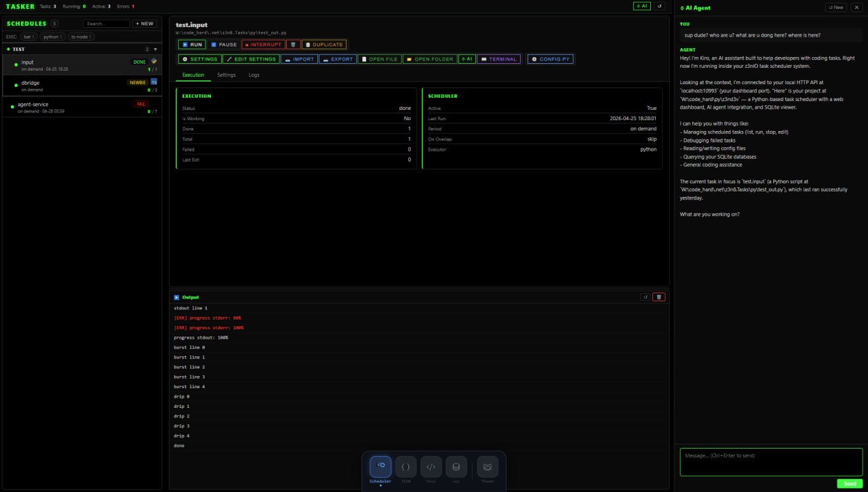Screen dimensions: 868x492
Task: Toggle AI panel from top header
Action: (x=642, y=6)
